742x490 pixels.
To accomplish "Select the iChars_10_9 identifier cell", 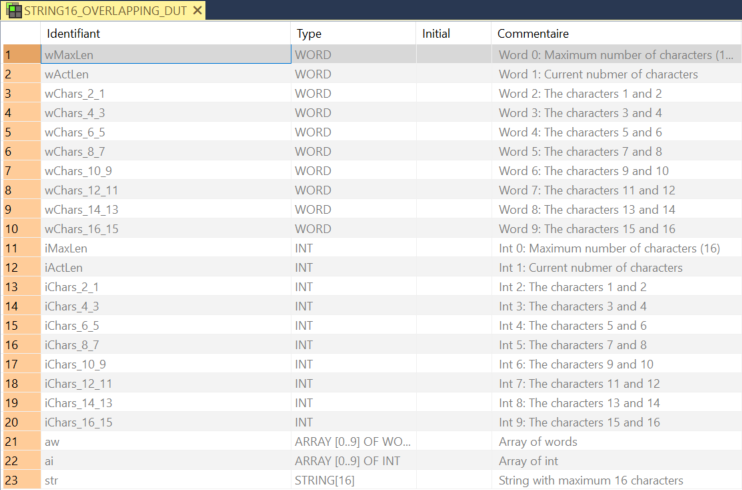I will [x=76, y=364].
